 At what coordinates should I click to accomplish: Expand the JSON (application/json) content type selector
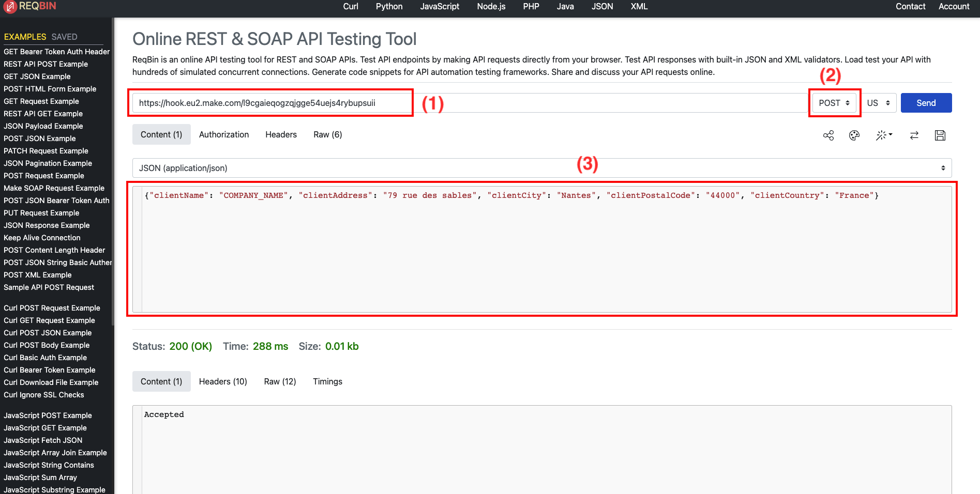pyautogui.click(x=541, y=168)
